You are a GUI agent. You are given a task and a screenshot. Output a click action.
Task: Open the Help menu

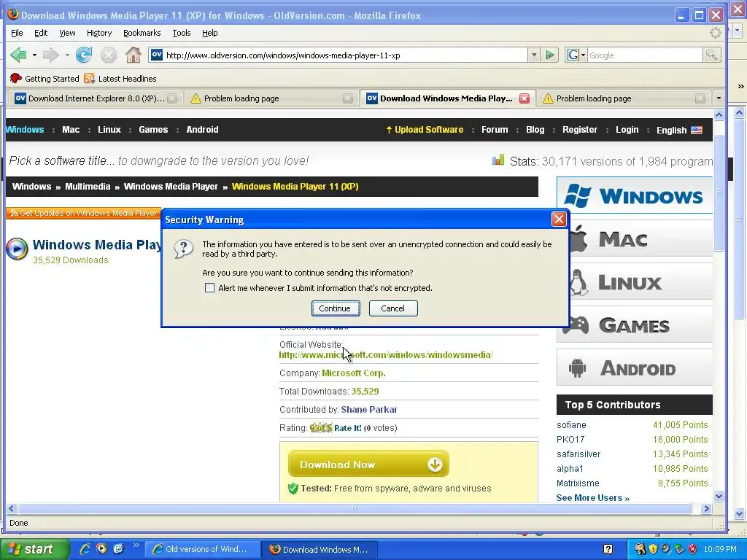point(209,33)
